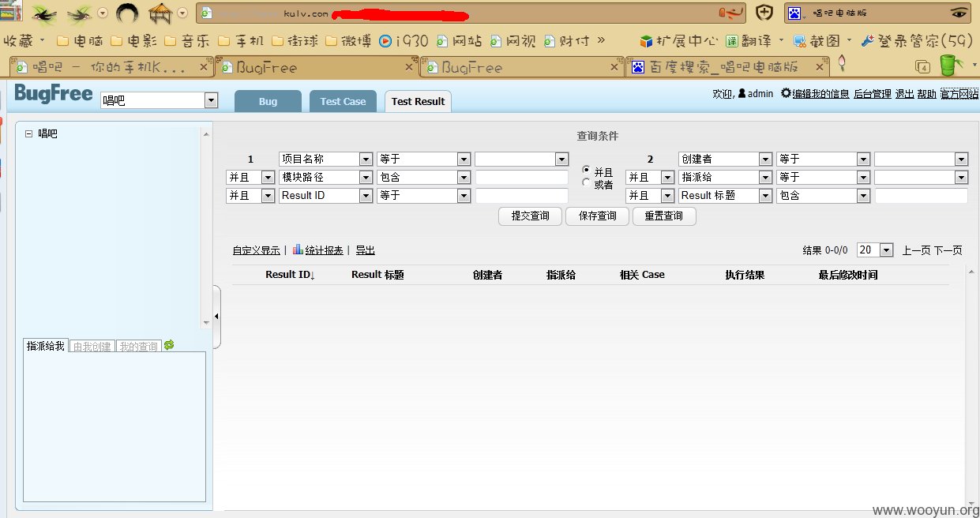Select the 我的查询 panel tab
This screenshot has height=518, width=980.
pyautogui.click(x=139, y=346)
